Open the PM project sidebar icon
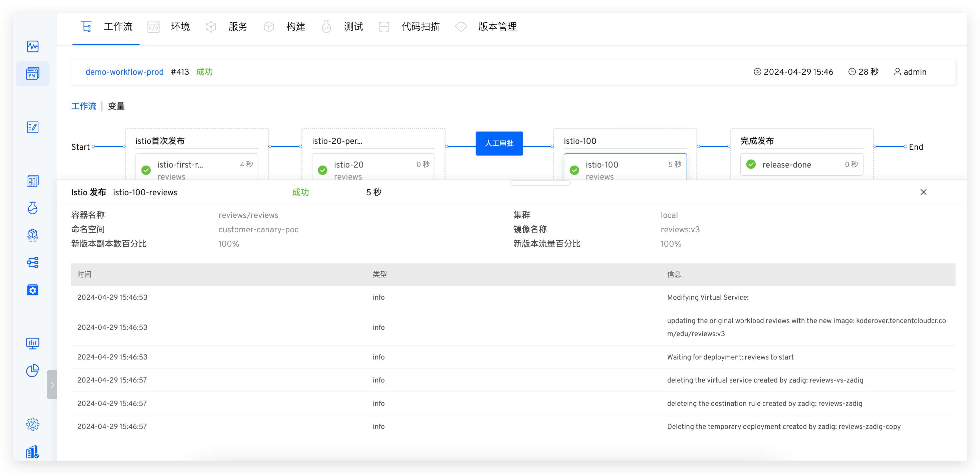 click(33, 73)
